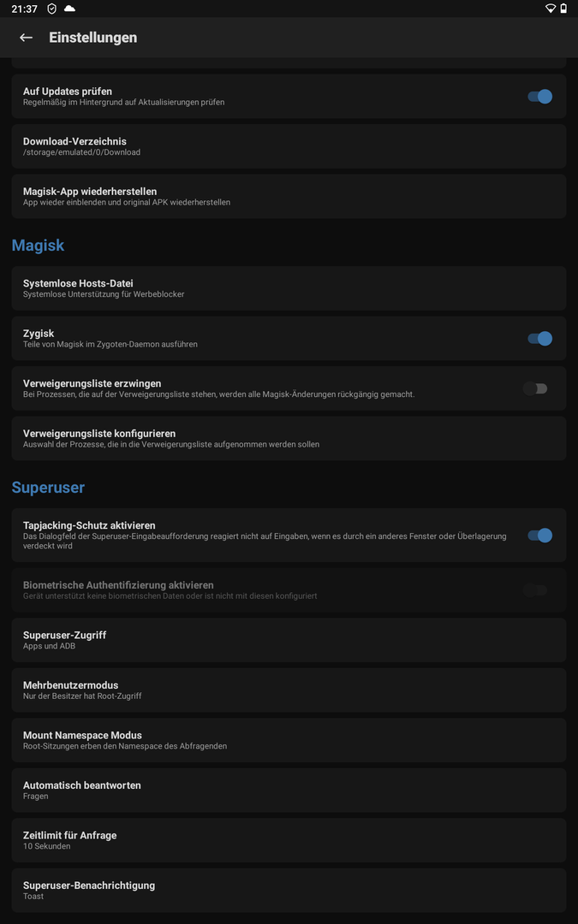Viewport: 578px width, 924px height.
Task: Tap the cloud icon in status bar
Action: tap(69, 9)
